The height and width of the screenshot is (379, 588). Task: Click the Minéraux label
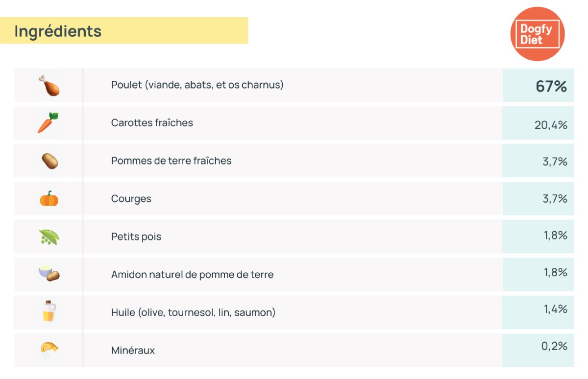click(x=133, y=351)
